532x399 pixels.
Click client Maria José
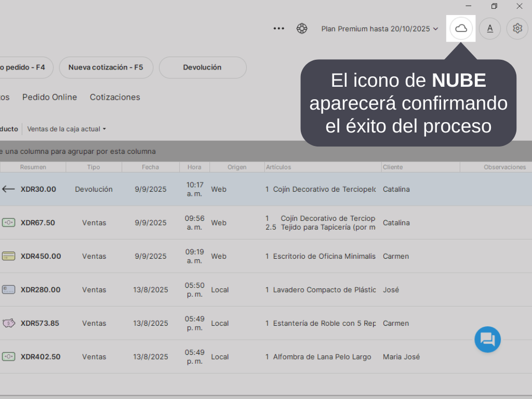(402, 357)
